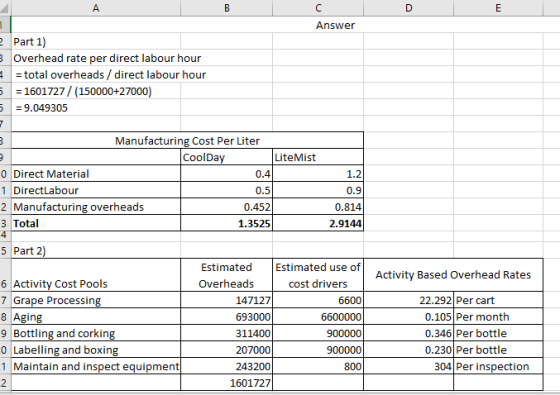Screen dimensions: 560x395
Task: Click the 'DirectLabour' row label
Action: click(x=96, y=190)
